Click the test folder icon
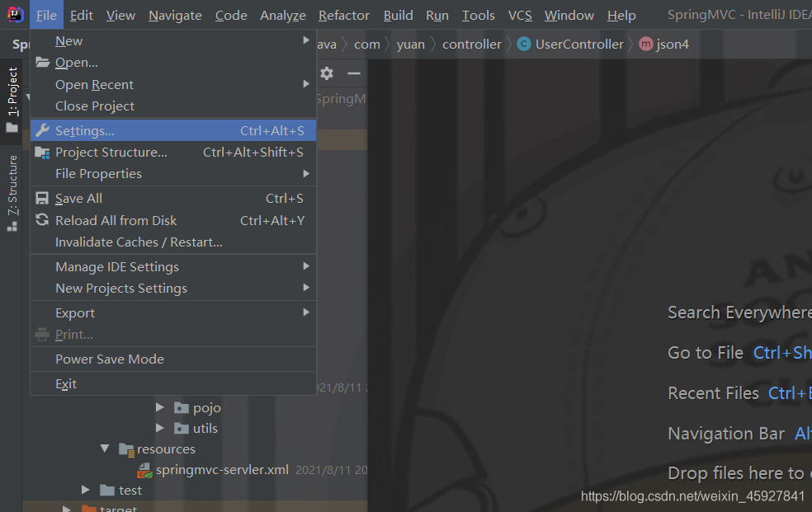The width and height of the screenshot is (812, 512). pyautogui.click(x=107, y=490)
